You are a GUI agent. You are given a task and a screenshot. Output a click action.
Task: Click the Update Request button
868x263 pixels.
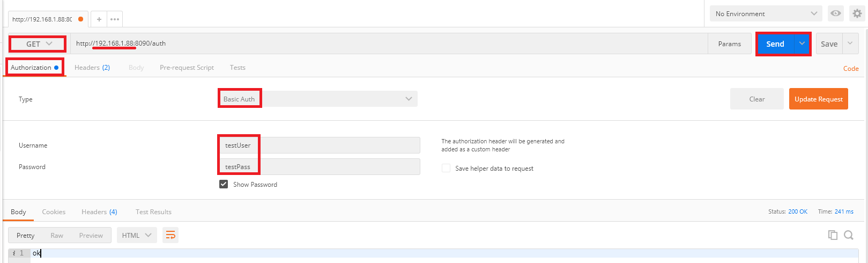(818, 99)
